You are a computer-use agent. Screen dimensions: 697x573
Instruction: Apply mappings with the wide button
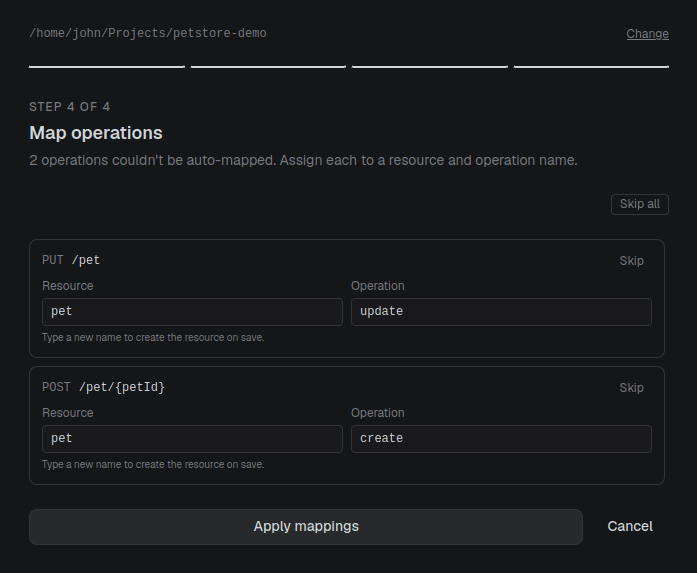[x=306, y=527]
